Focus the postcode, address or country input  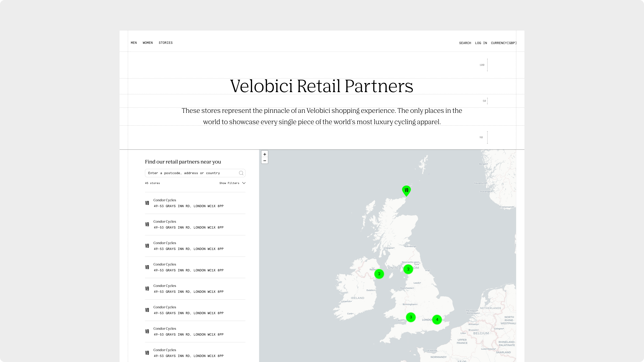pos(195,173)
